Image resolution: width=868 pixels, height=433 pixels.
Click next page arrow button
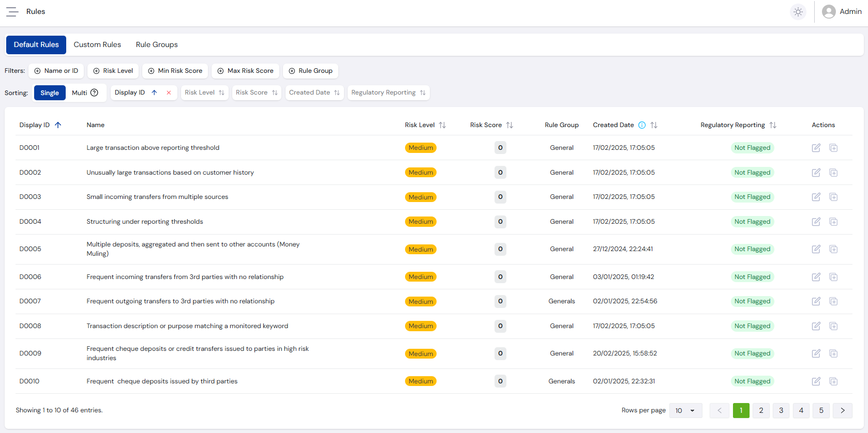pyautogui.click(x=843, y=411)
